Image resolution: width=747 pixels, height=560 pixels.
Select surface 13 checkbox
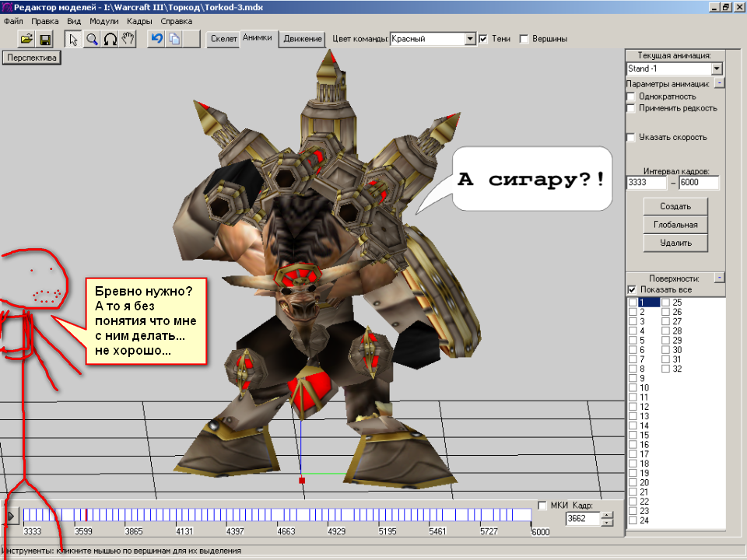point(633,416)
